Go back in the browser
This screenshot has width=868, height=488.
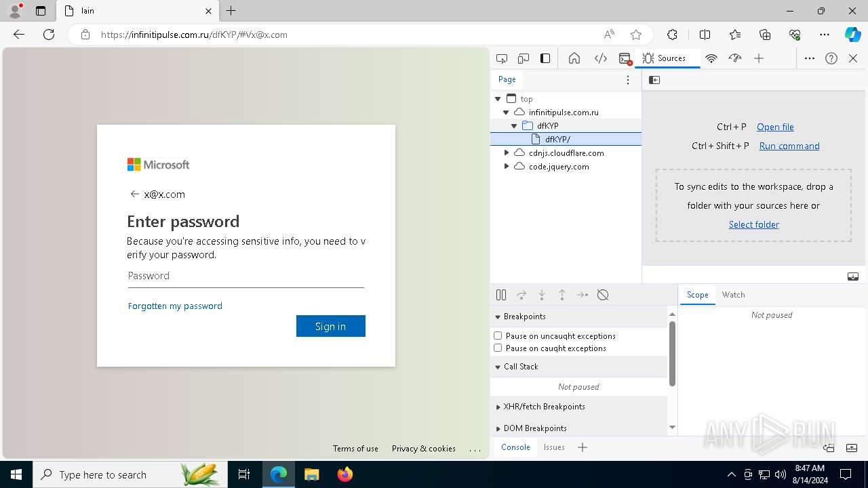(19, 35)
